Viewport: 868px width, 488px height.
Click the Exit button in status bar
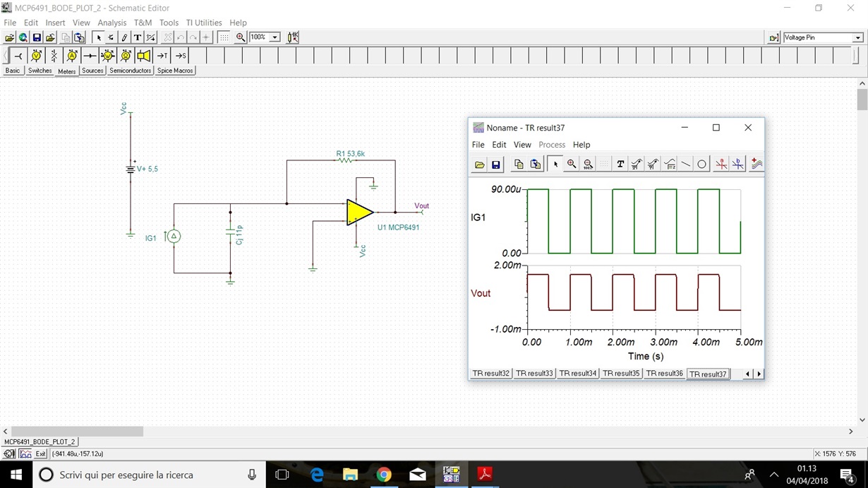coord(41,454)
